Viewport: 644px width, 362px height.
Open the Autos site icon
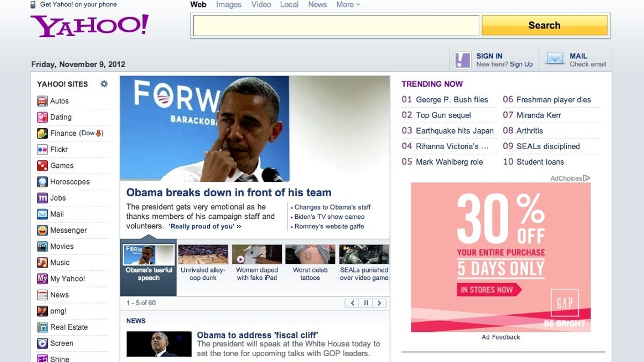(x=42, y=101)
